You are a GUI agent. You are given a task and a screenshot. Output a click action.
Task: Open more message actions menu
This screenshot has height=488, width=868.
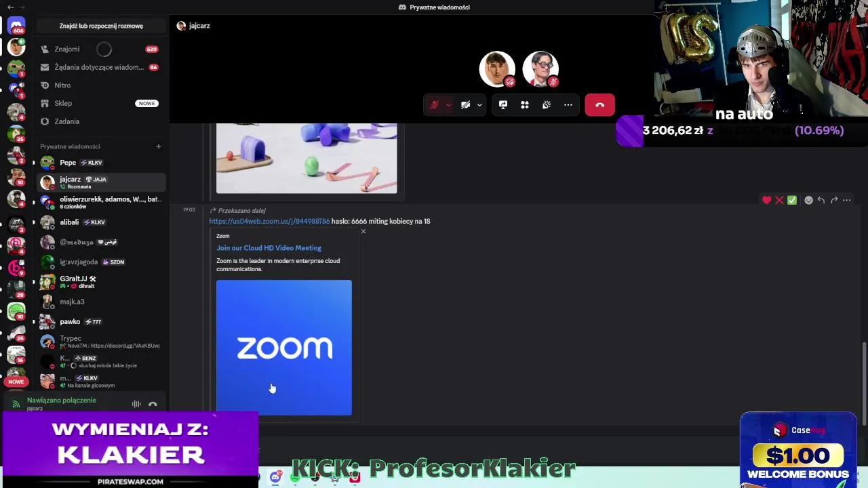point(848,200)
